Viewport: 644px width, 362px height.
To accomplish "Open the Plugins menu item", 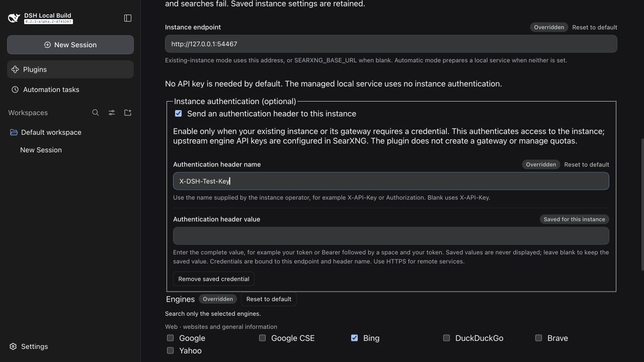I will (70, 69).
